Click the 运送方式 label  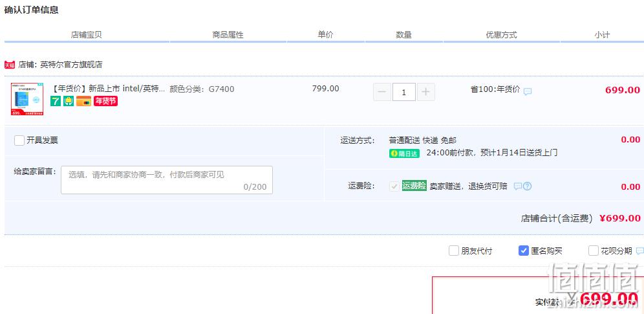(358, 140)
